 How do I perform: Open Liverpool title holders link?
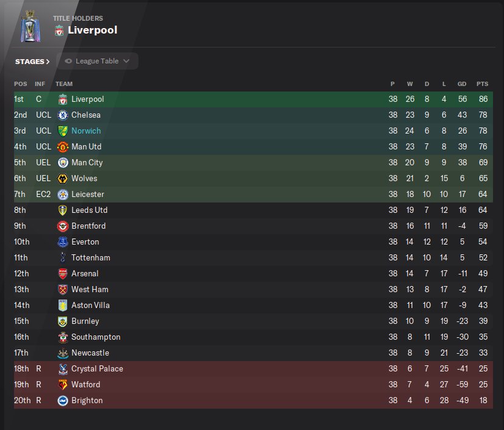pos(92,30)
